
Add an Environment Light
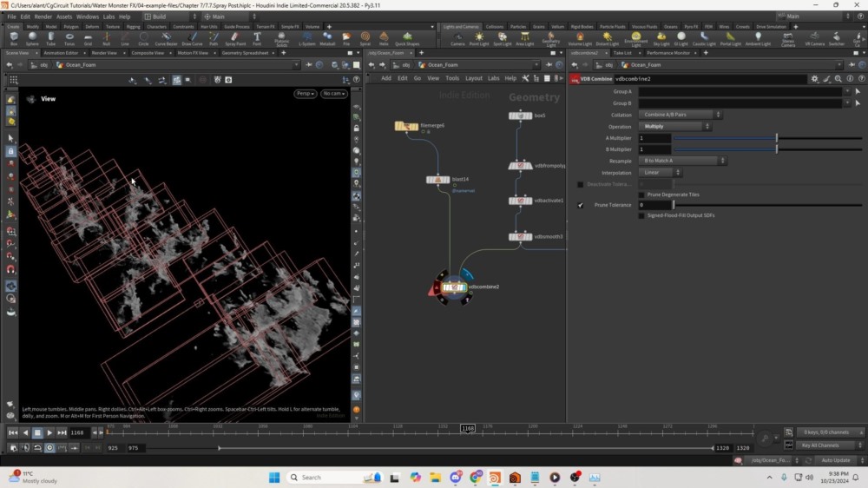[x=635, y=38]
